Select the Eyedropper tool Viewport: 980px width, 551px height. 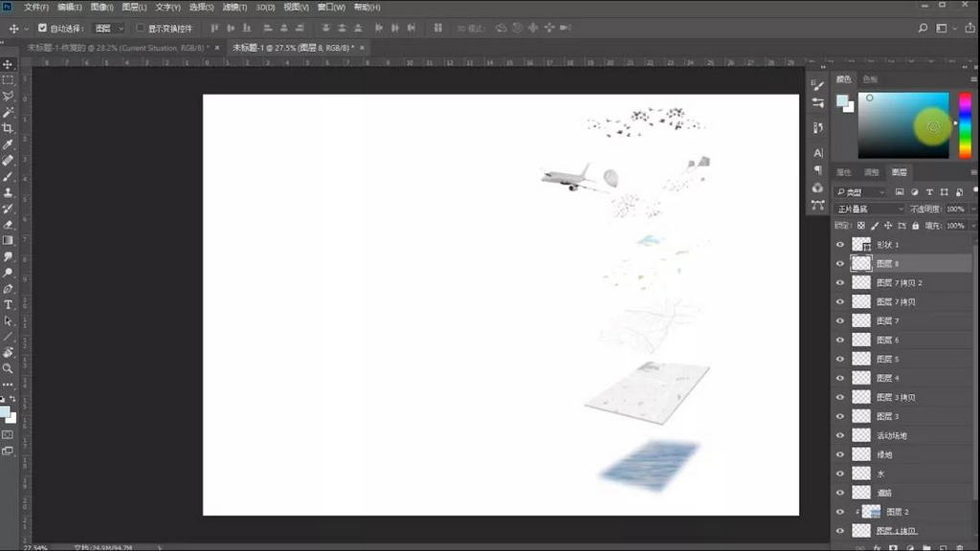tap(8, 144)
